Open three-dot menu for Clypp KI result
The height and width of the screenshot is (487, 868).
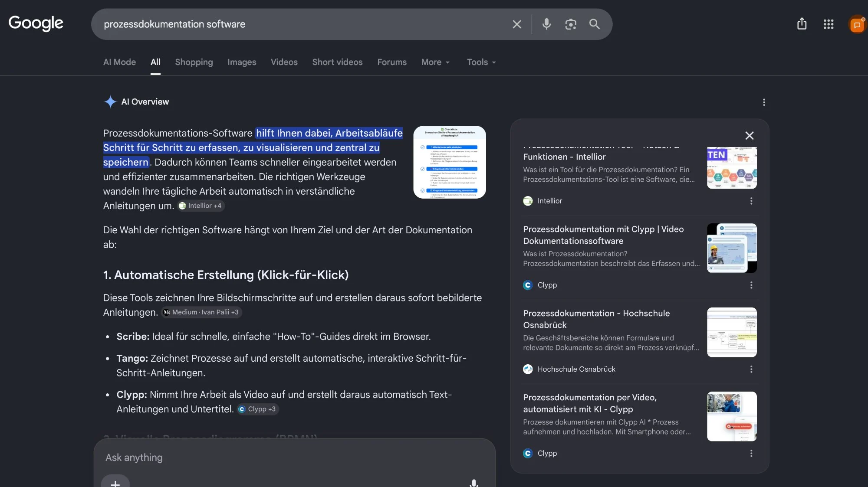click(x=751, y=453)
